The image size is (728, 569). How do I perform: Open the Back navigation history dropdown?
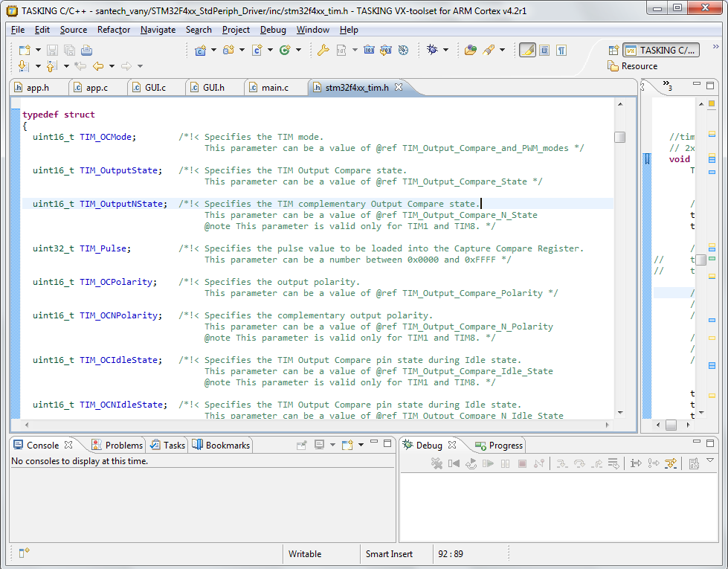tap(112, 66)
